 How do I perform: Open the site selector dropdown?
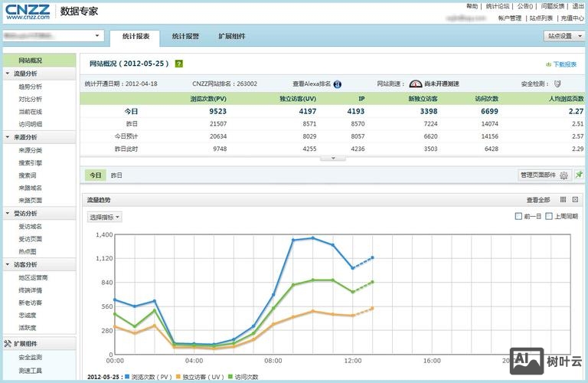[x=54, y=36]
